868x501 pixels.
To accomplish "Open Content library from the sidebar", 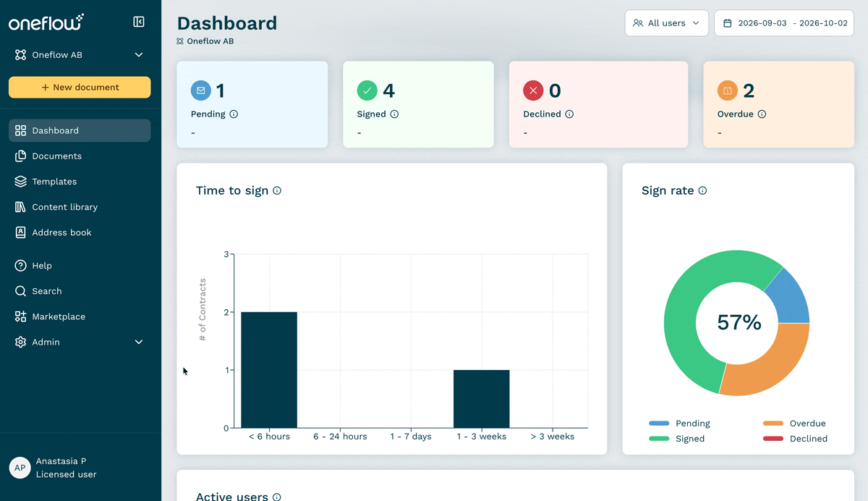I will (x=80, y=207).
